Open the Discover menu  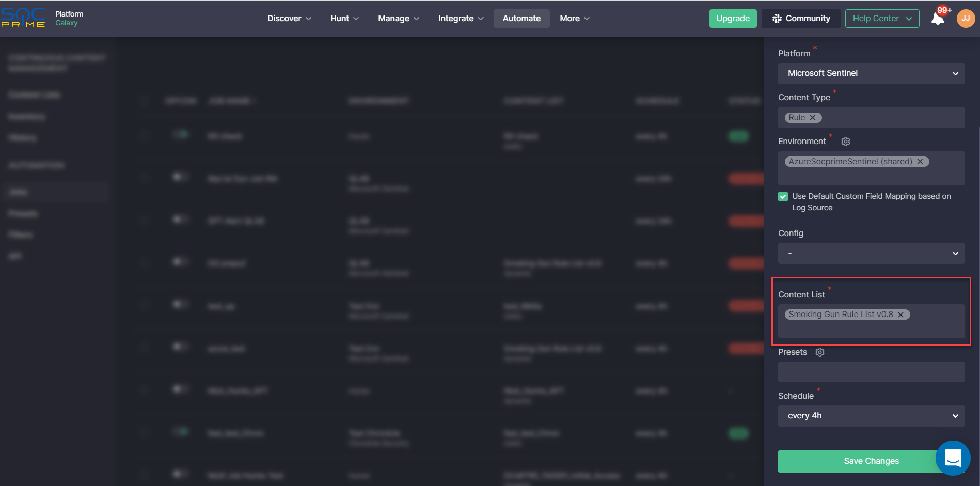point(289,19)
